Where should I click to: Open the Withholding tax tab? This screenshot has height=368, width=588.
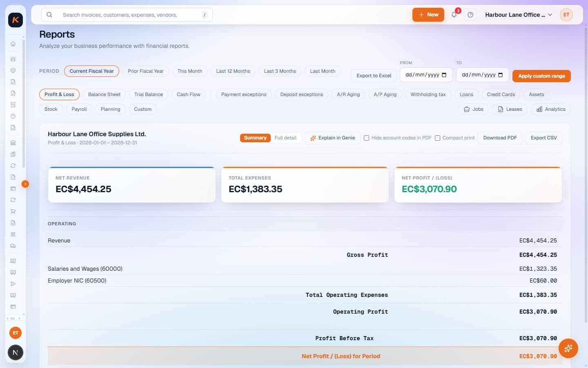click(x=428, y=94)
